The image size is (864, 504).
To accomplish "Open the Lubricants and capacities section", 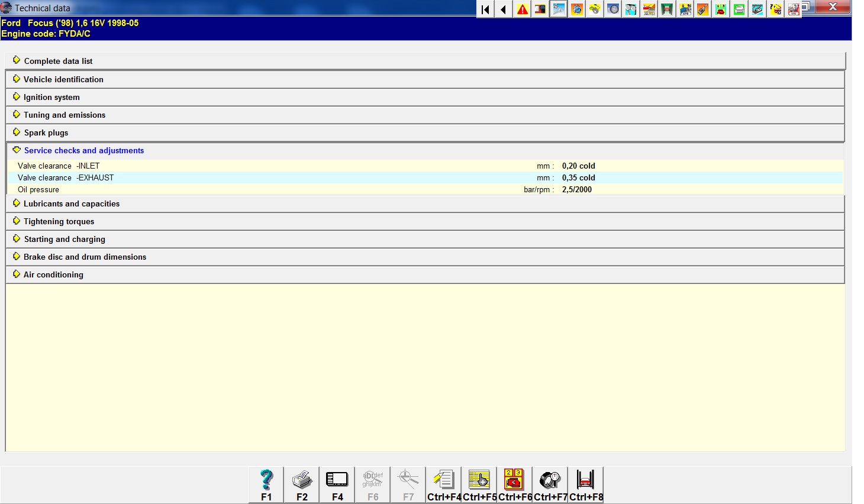I will [x=71, y=203].
